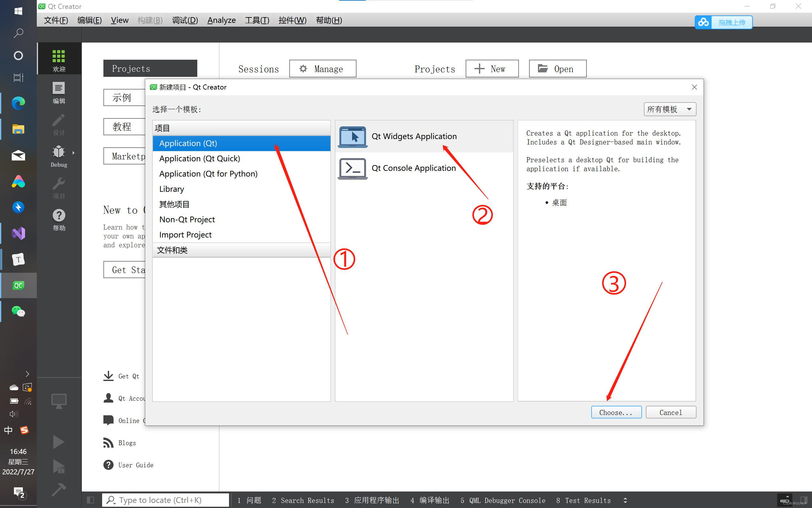Open 调试(D) menu

coord(185,20)
